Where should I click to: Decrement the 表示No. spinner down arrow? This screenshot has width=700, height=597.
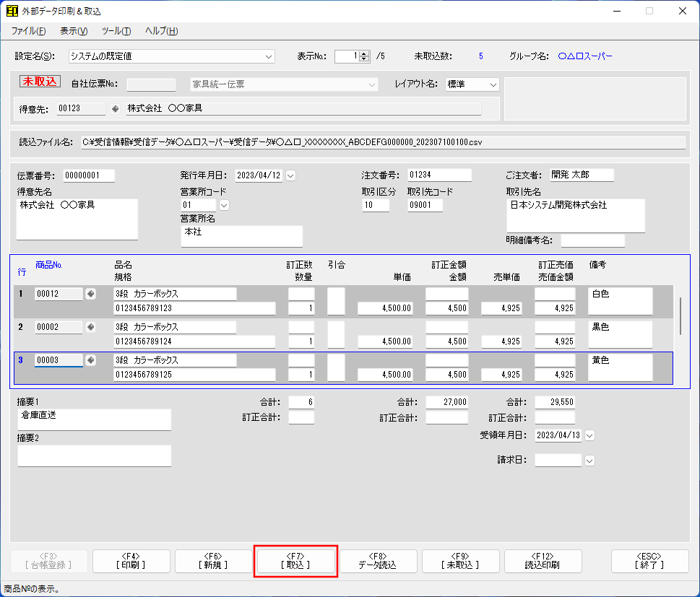(365, 59)
